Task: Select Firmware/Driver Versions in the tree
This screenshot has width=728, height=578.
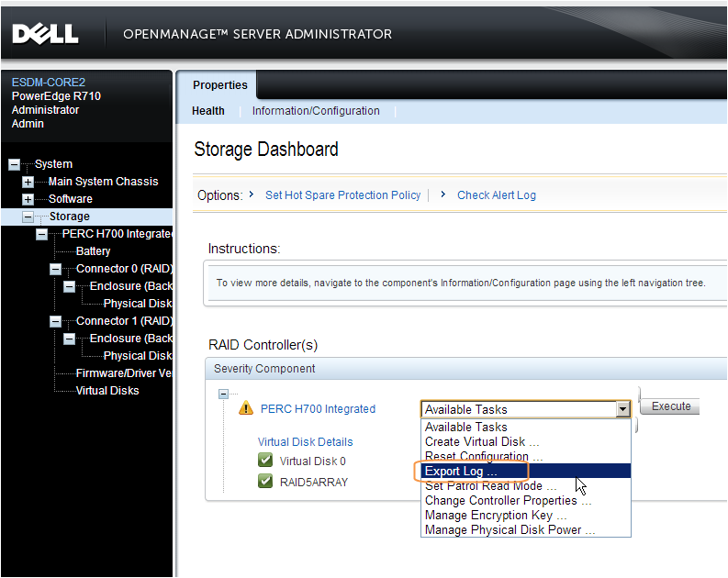Action: coord(124,373)
